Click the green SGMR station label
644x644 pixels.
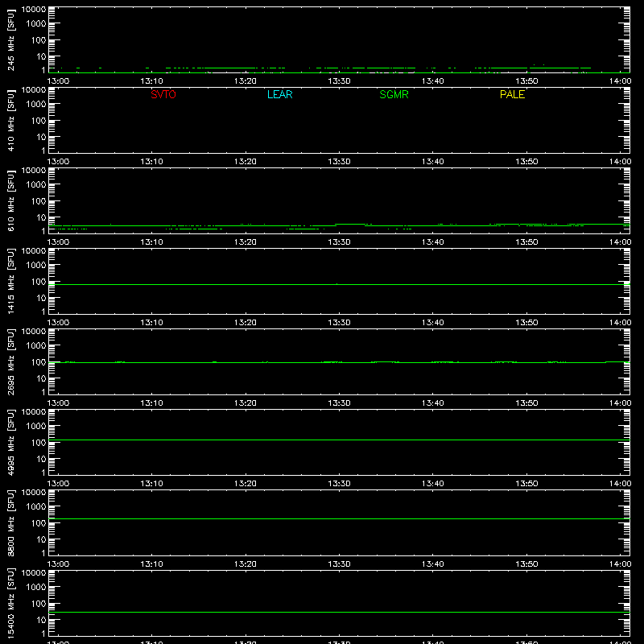(394, 94)
